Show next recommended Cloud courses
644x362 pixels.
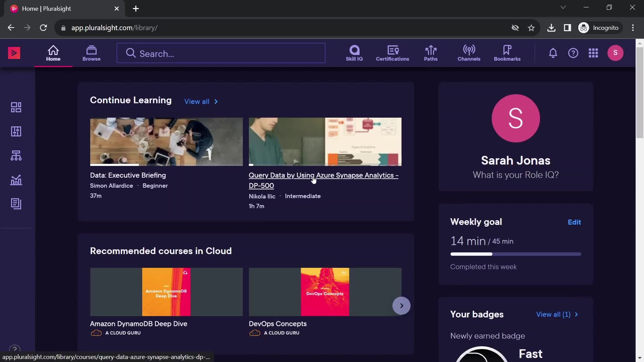pyautogui.click(x=401, y=306)
